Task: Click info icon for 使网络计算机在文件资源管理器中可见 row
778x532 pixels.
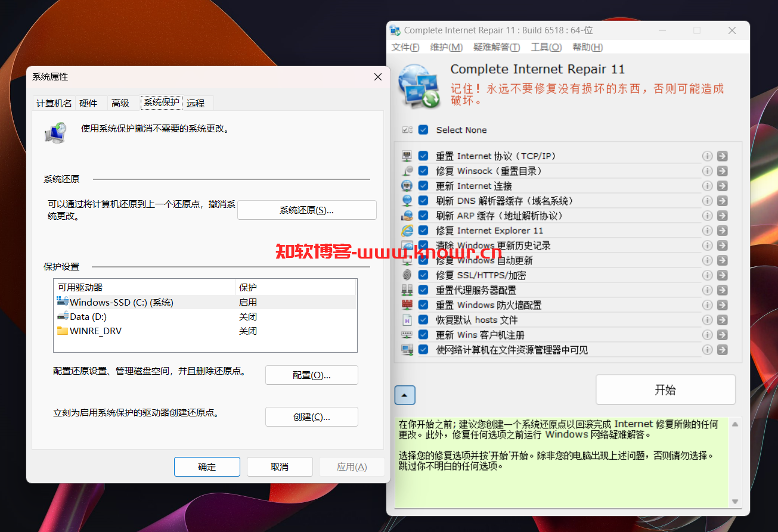Action: (708, 350)
